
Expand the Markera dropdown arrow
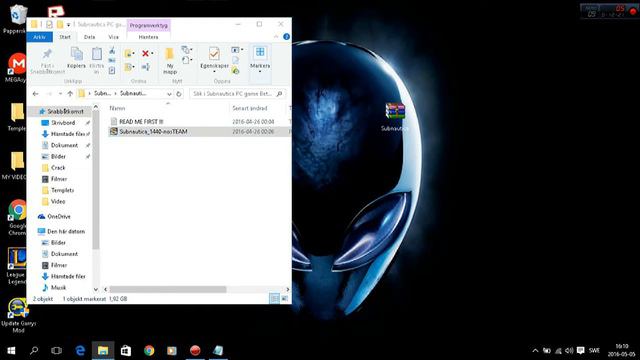260,72
